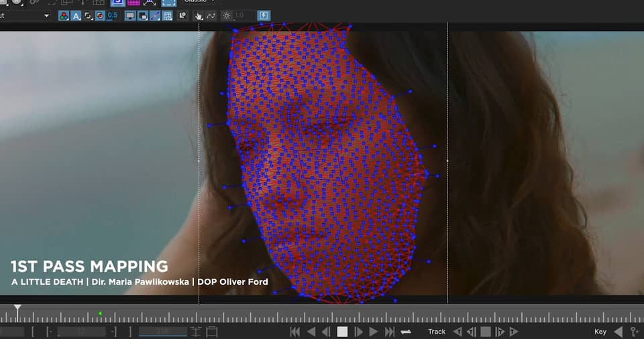This screenshot has width=644, height=339.
Task: Track forwards with T arrow button
Action: (x=514, y=332)
